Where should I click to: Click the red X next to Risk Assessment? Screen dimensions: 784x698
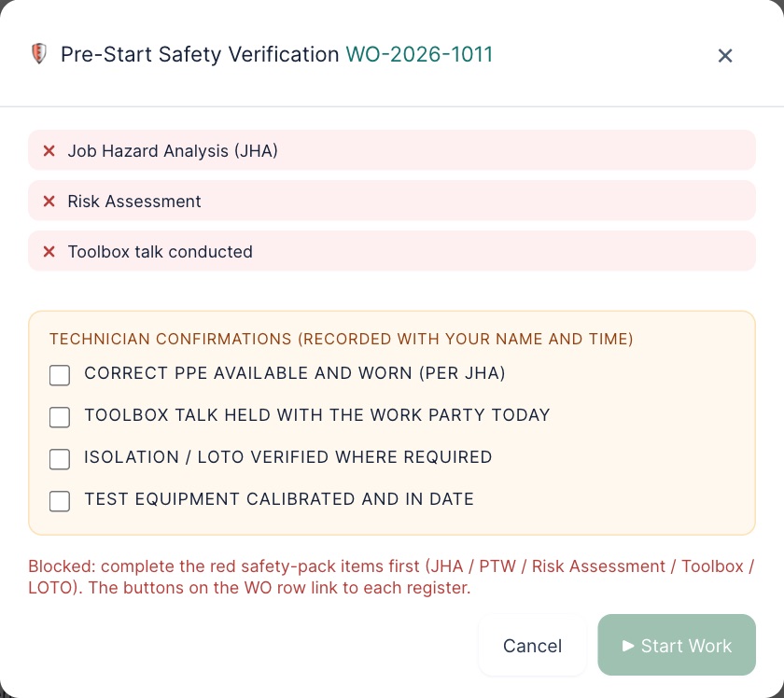pyautogui.click(x=49, y=201)
